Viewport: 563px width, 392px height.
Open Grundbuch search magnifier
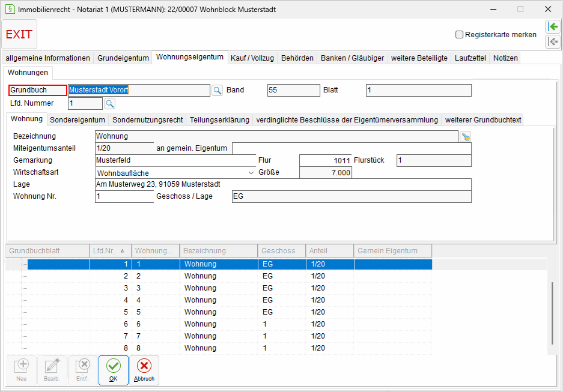pyautogui.click(x=218, y=91)
